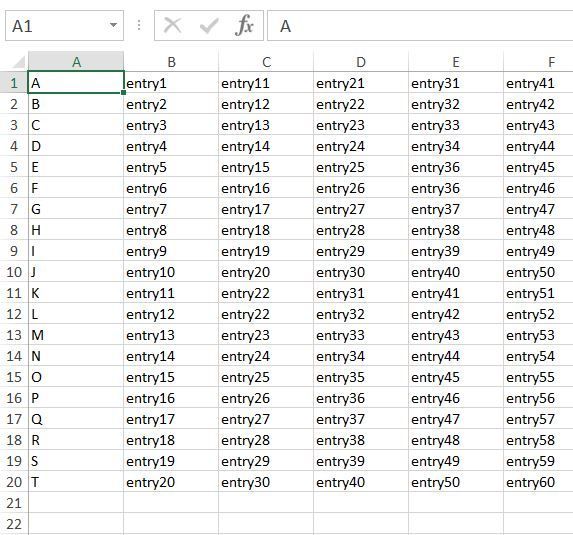
Task: Click the three-dot handle beside the Name Box
Action: click(139, 25)
